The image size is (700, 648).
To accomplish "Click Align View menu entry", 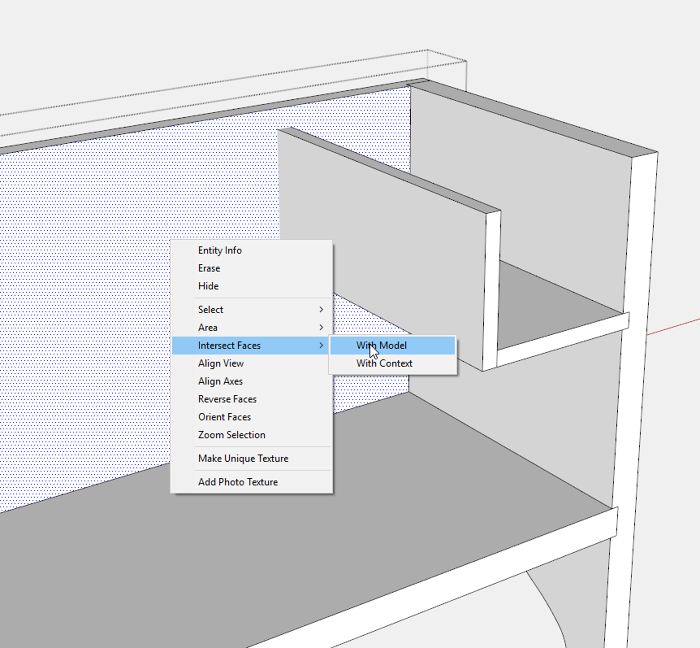I will click(221, 364).
